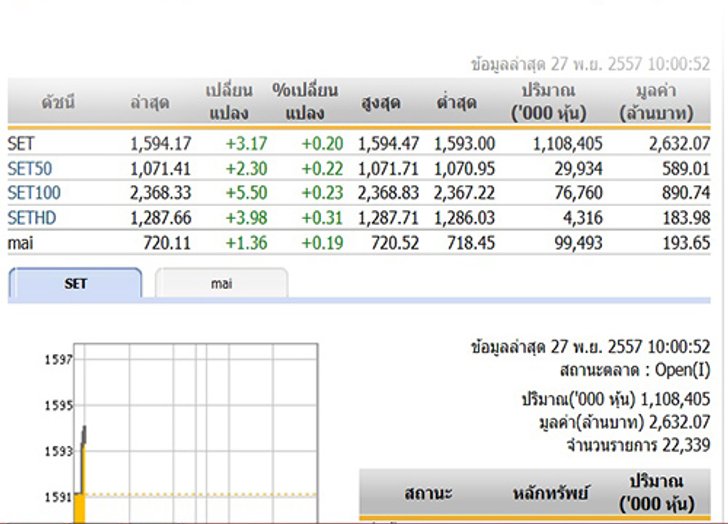The width and height of the screenshot is (728, 524).
Task: Click mai high value 720.52
Action: pos(395,243)
